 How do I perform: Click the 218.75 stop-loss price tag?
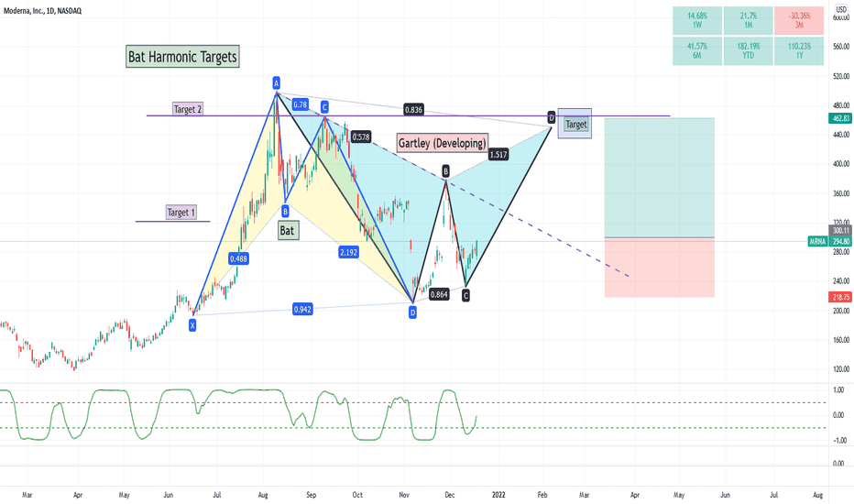[840, 297]
